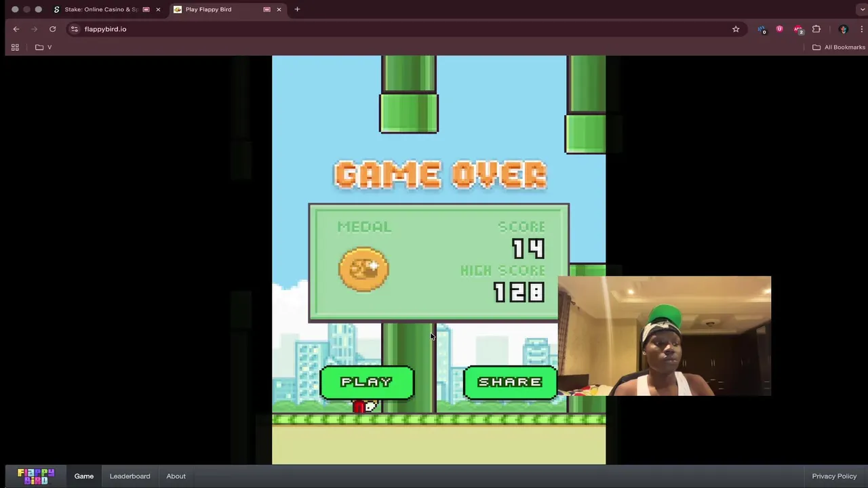The image size is (868, 488).
Task: Close the Play Flappy Bird tab
Action: click(279, 9)
